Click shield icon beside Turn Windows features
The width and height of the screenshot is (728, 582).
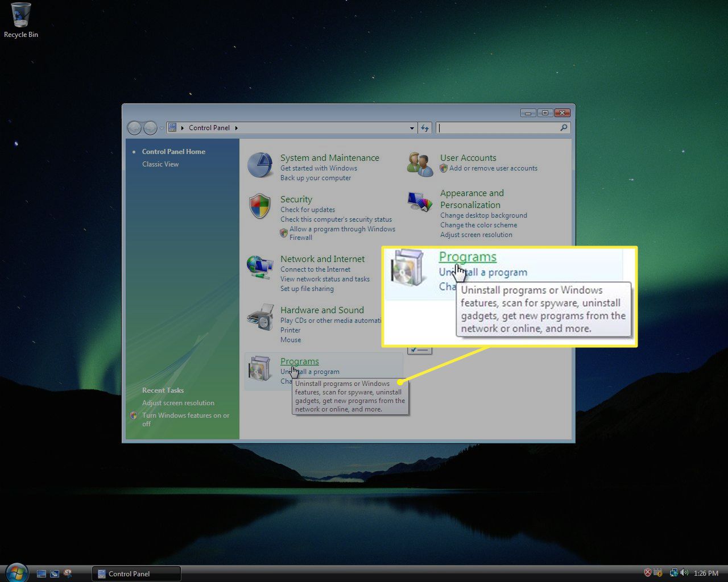[134, 415]
